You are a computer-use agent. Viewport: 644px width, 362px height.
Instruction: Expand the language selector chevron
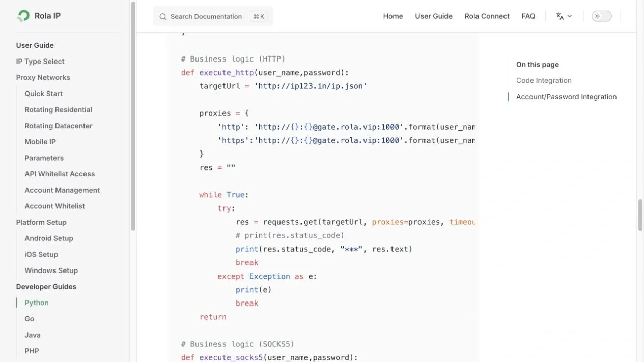[x=570, y=16]
